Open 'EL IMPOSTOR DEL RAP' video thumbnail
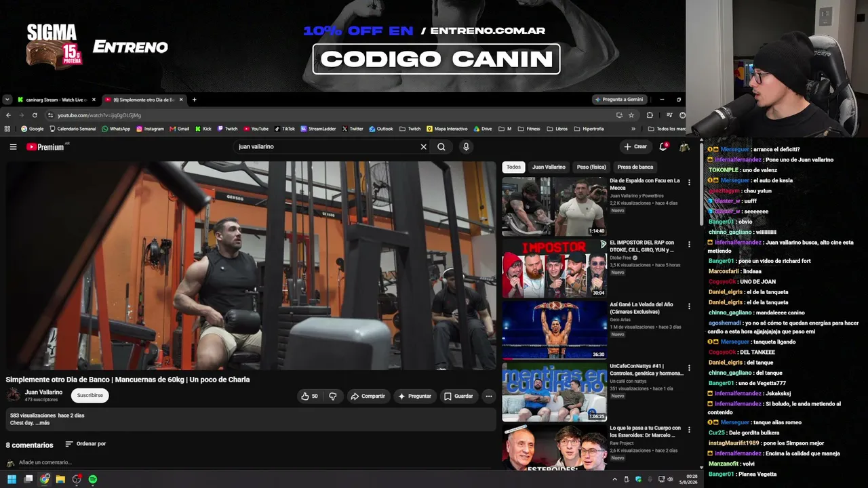 [x=555, y=268]
